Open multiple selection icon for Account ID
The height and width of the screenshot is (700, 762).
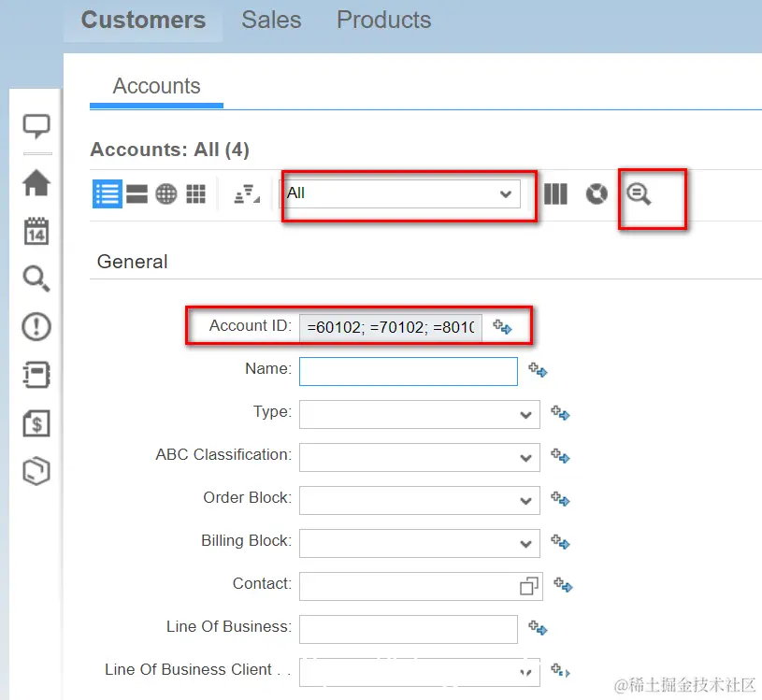[502, 326]
